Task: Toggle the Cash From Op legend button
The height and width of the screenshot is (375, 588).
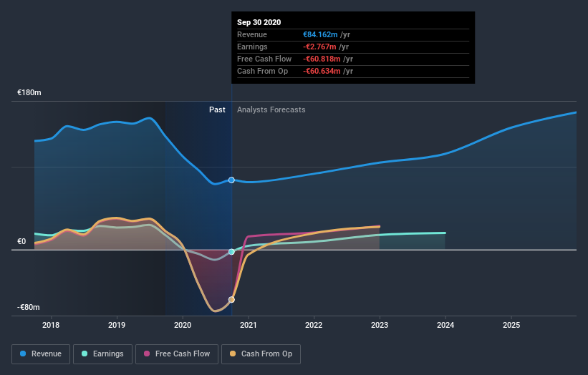Action: pyautogui.click(x=261, y=354)
